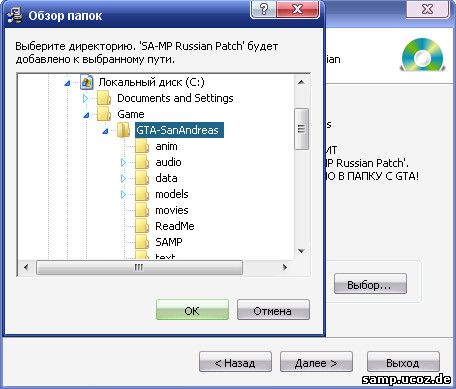The width and height of the screenshot is (456, 389).
Task: Click the CD disc icon in installer window
Action: click(423, 55)
